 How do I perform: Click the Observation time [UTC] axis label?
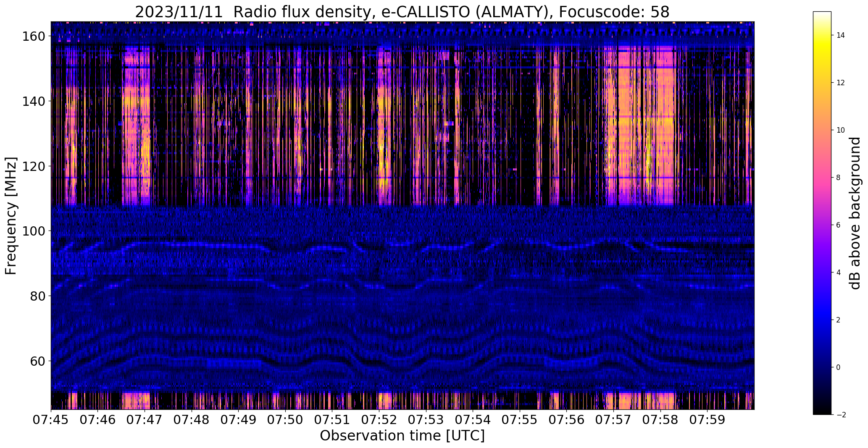pyautogui.click(x=402, y=436)
